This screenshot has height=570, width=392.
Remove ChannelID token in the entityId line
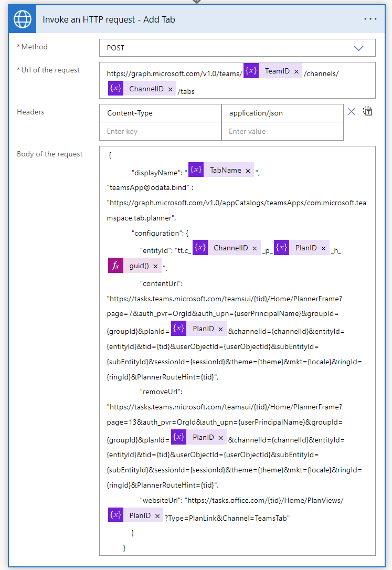(255, 248)
